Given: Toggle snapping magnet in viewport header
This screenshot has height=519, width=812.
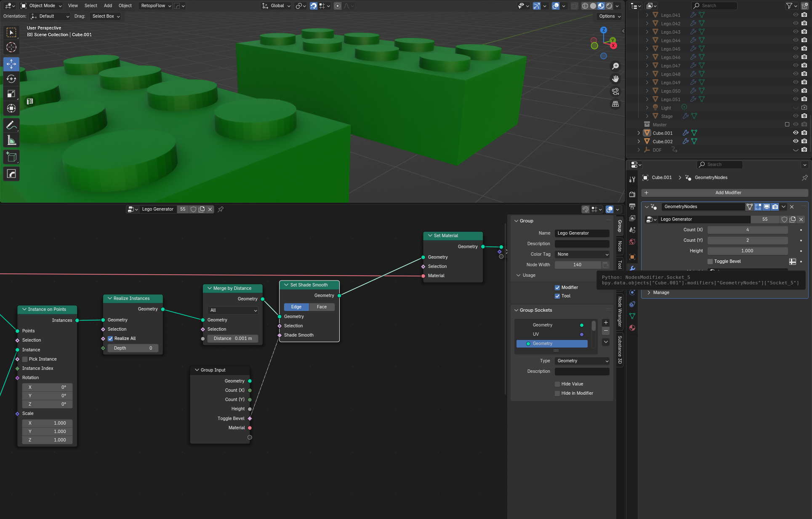Looking at the screenshot, I should (314, 6).
